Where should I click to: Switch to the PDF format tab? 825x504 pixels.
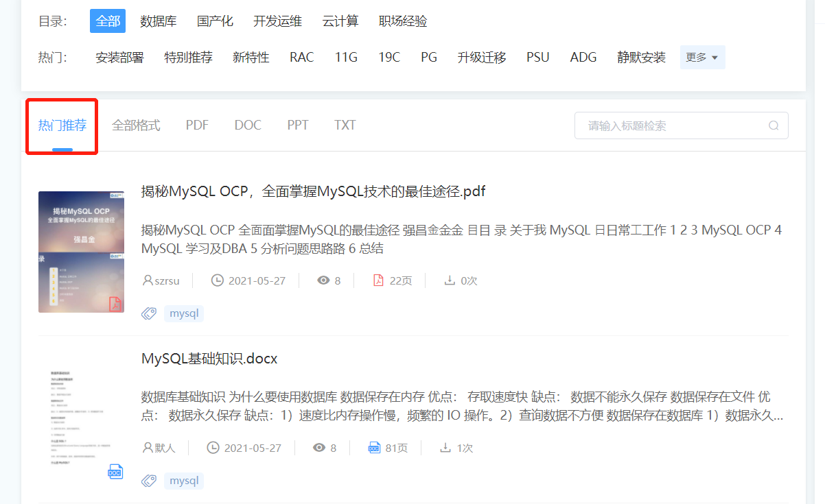tap(197, 125)
